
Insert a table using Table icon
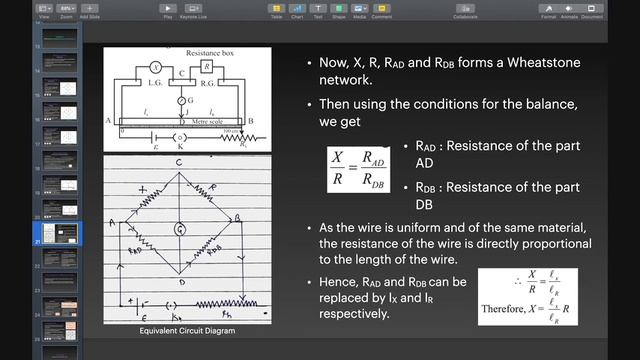[276, 9]
